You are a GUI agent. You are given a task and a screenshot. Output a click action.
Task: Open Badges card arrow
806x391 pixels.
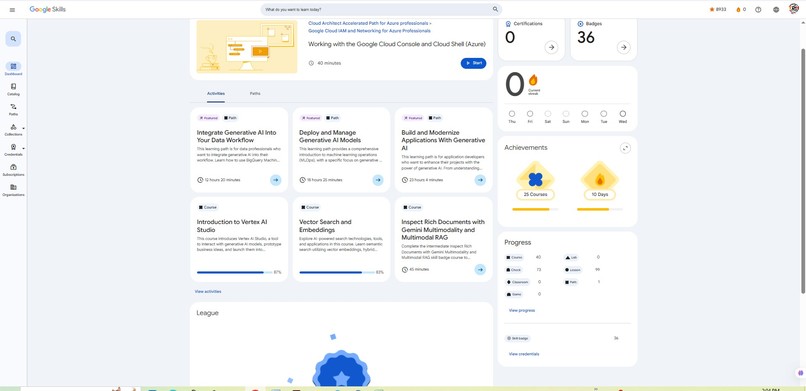click(624, 47)
